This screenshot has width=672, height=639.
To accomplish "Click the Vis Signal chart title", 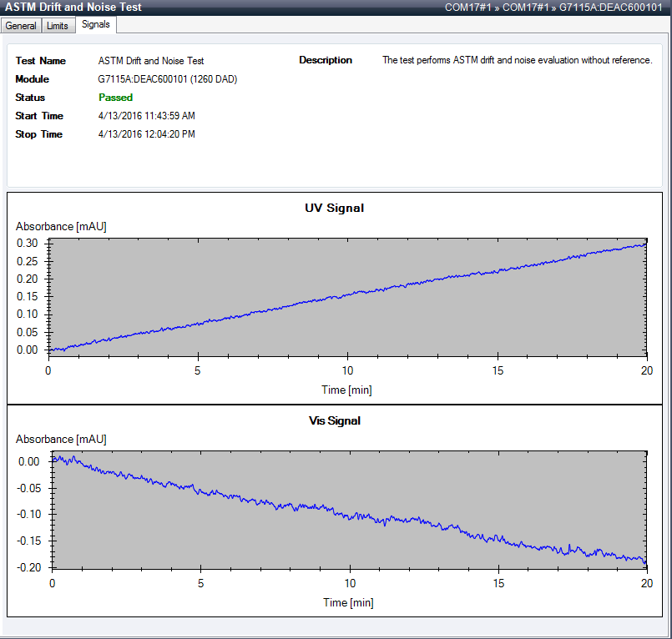I will [x=336, y=421].
